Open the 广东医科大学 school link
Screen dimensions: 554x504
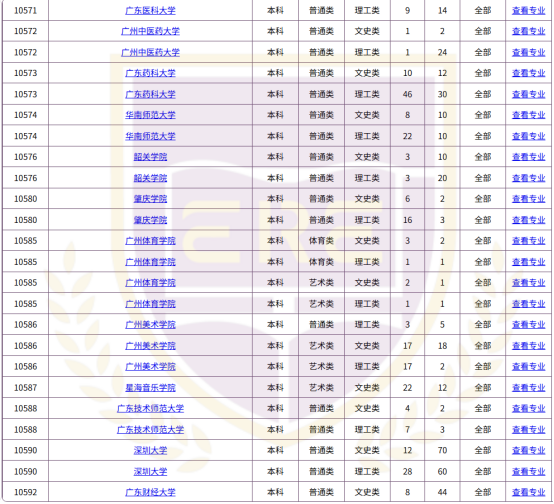pyautogui.click(x=150, y=11)
